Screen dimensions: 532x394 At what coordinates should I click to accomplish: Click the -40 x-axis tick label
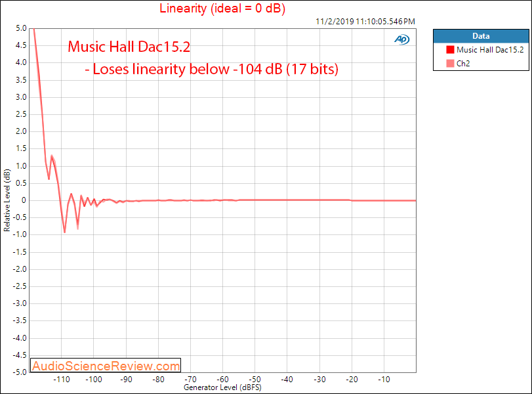(287, 380)
